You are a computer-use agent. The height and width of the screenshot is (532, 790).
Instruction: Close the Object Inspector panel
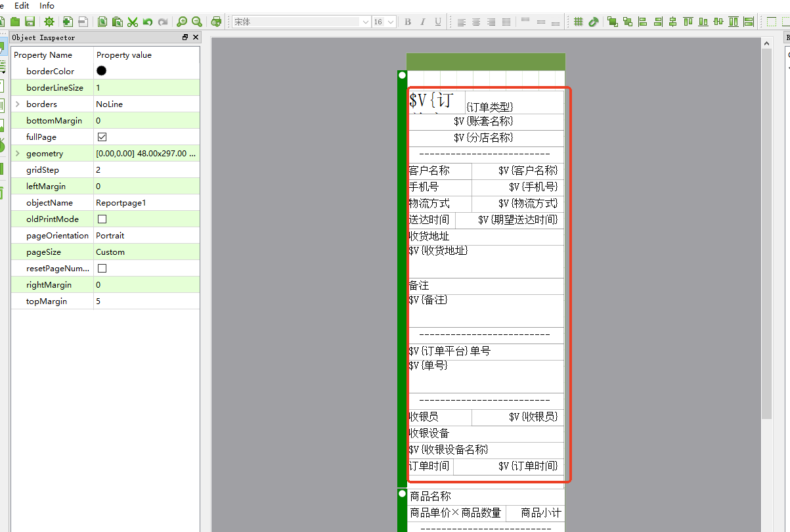[195, 37]
